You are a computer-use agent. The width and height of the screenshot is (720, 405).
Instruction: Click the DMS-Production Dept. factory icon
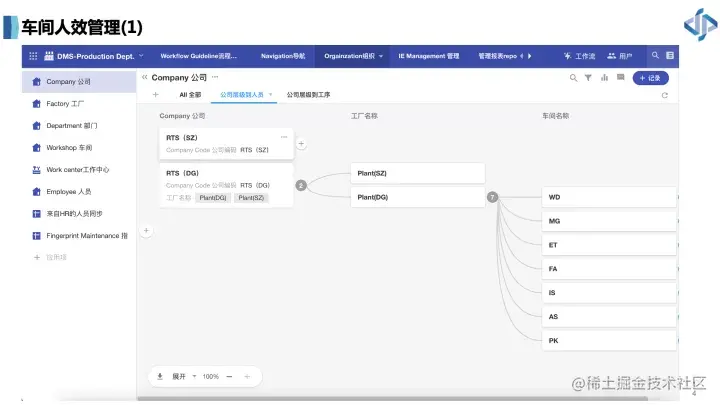[x=49, y=56]
